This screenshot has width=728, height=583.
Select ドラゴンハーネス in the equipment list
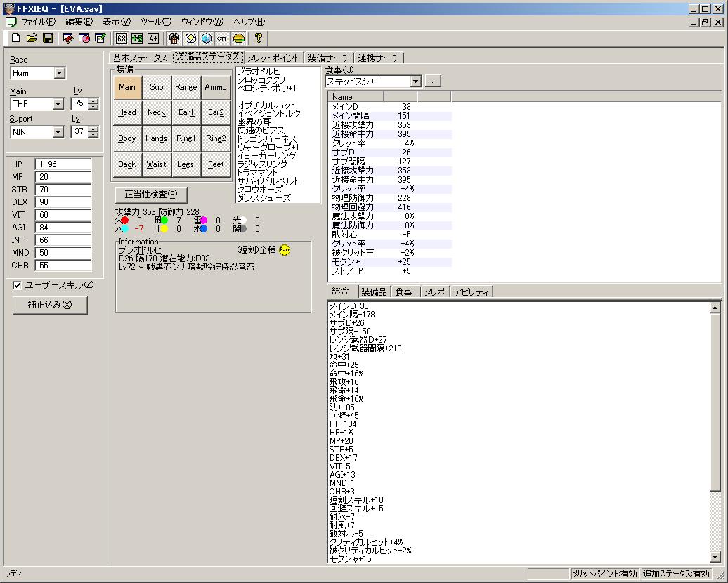[x=267, y=139]
